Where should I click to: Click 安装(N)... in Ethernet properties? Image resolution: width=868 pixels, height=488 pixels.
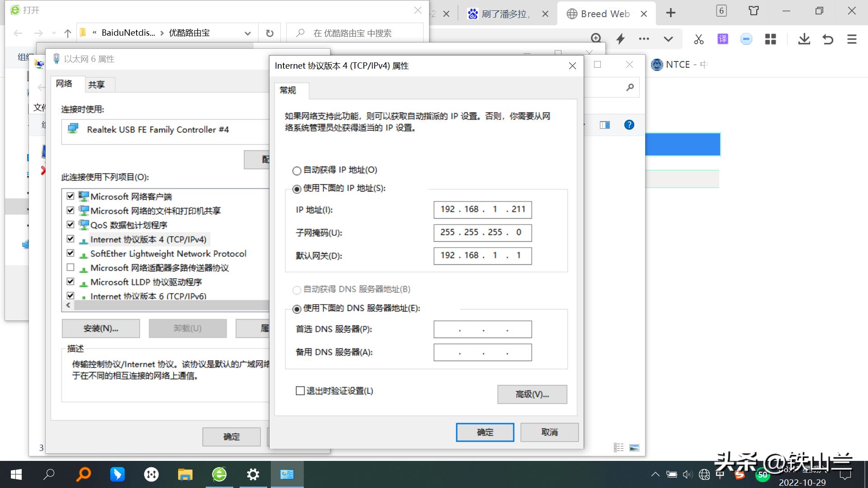101,328
